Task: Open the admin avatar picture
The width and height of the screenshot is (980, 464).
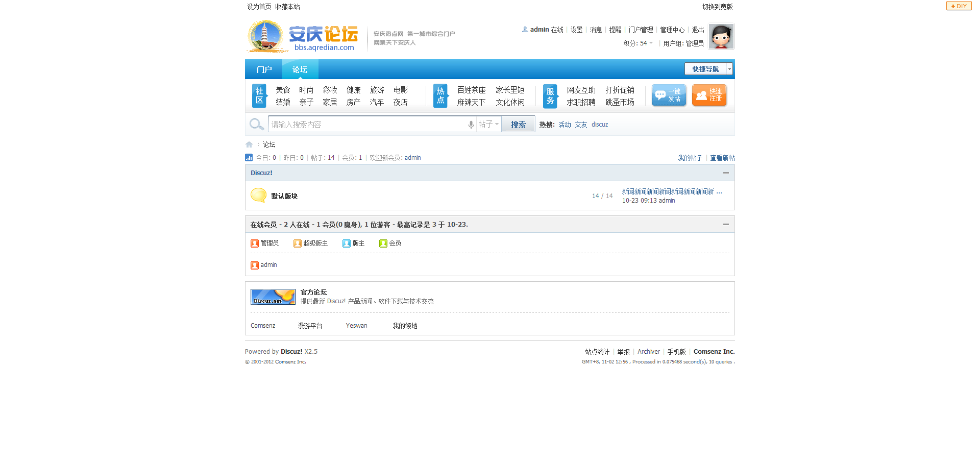Action: [x=721, y=36]
